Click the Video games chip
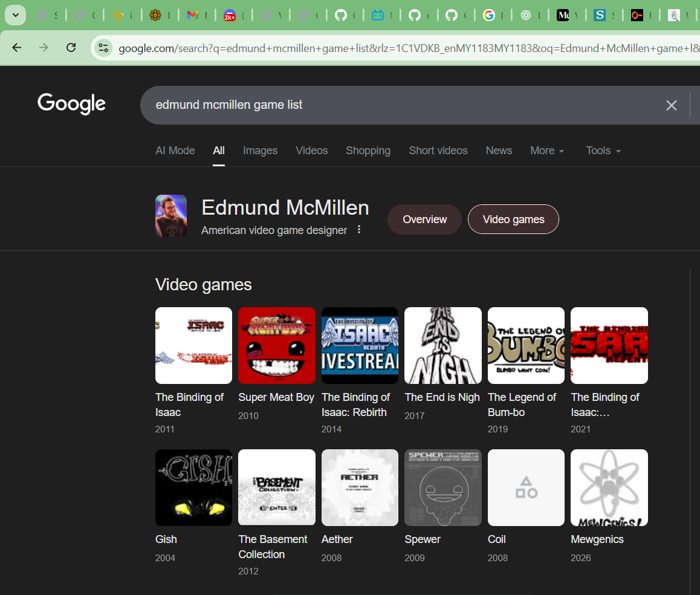This screenshot has width=700, height=595. tap(513, 219)
